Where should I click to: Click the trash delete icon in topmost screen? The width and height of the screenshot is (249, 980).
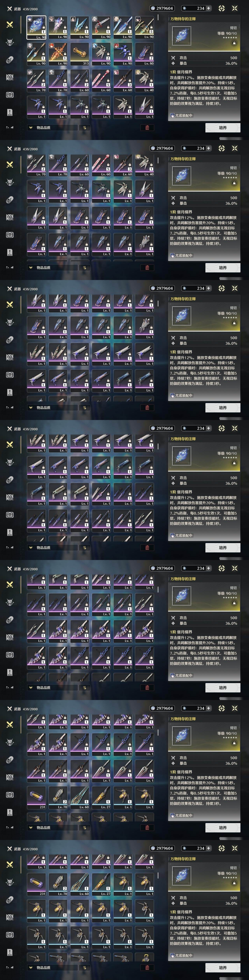pos(147,128)
